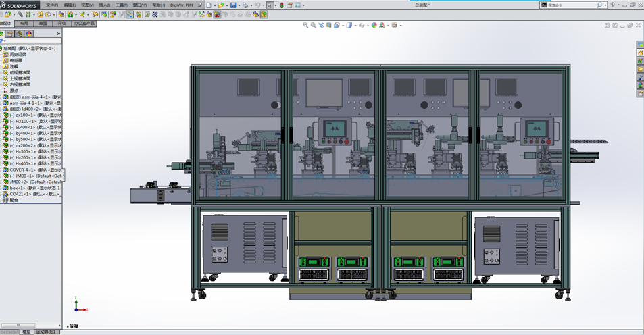
Task: Click the Zoom to Area icon
Action: [x=313, y=25]
